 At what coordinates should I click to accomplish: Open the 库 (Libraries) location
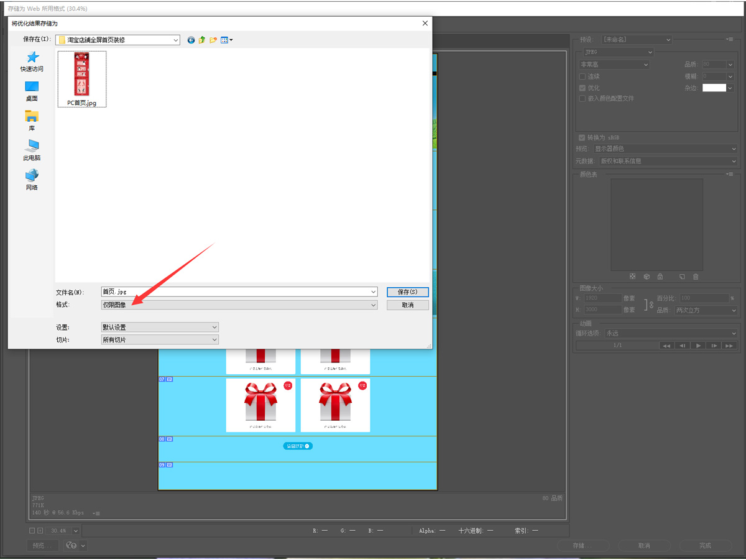point(32,121)
